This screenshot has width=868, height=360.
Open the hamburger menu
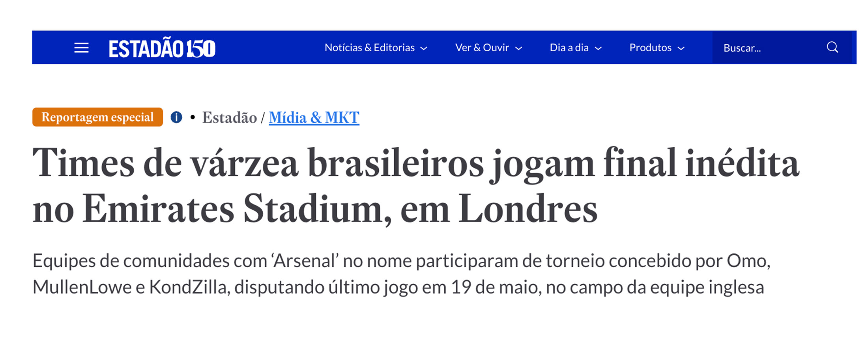coord(81,48)
